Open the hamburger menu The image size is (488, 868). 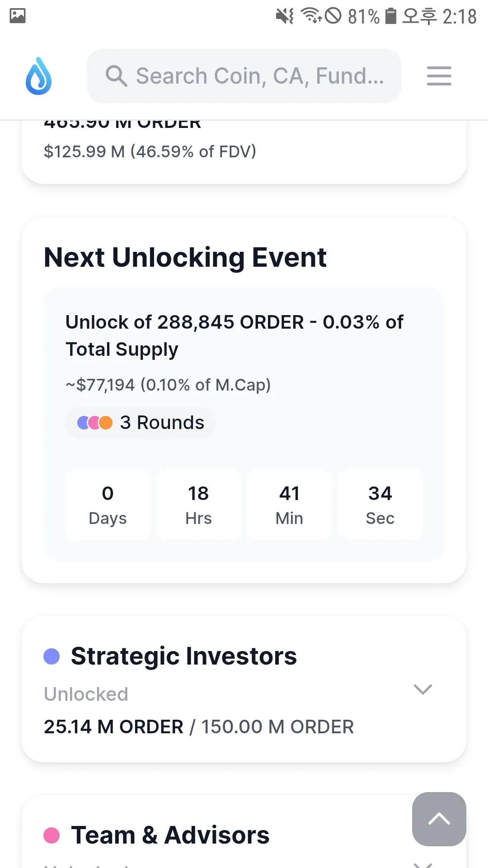click(439, 76)
